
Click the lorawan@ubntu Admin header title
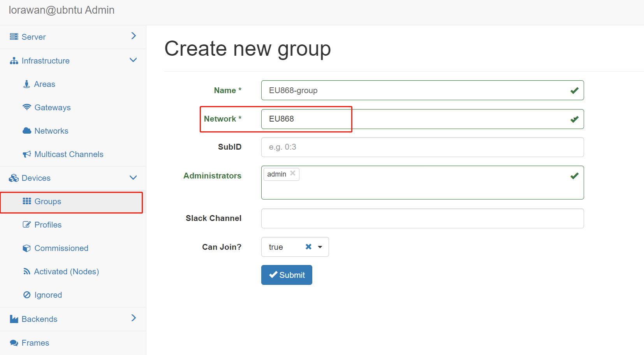pyautogui.click(x=62, y=10)
